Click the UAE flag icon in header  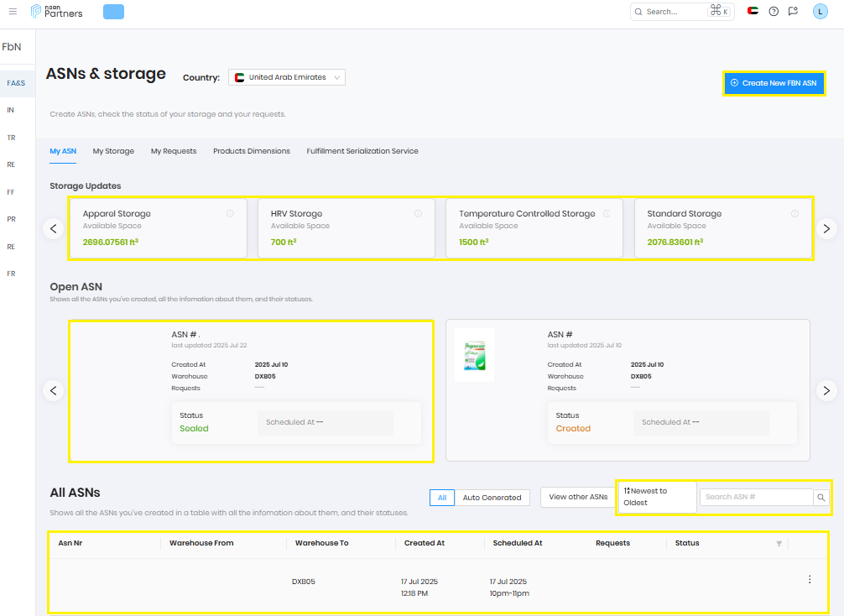(753, 11)
